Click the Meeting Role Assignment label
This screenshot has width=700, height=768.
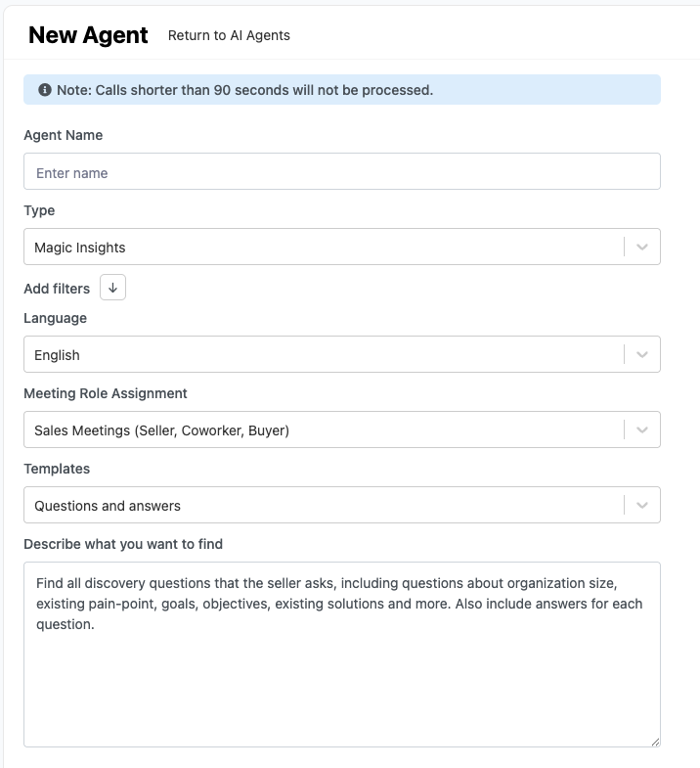(x=106, y=393)
